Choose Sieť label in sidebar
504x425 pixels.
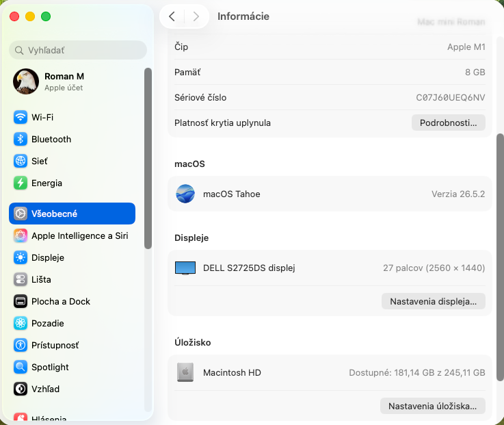click(40, 161)
